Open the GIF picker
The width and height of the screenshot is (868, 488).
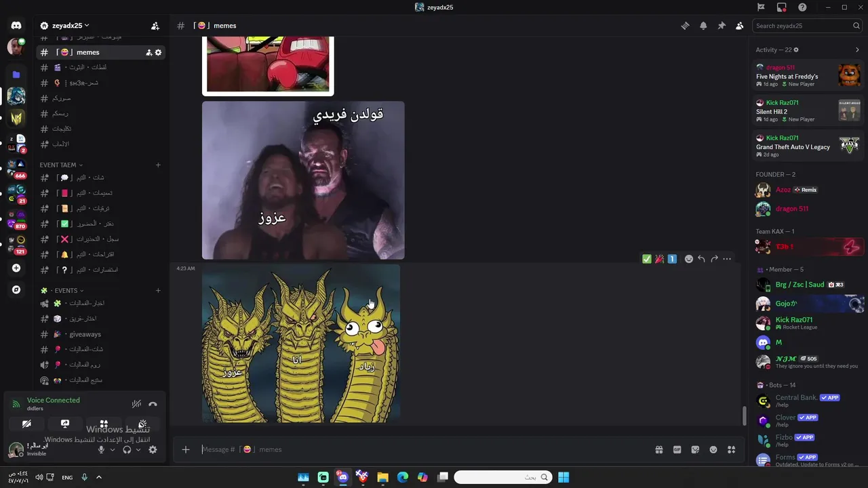pyautogui.click(x=677, y=449)
